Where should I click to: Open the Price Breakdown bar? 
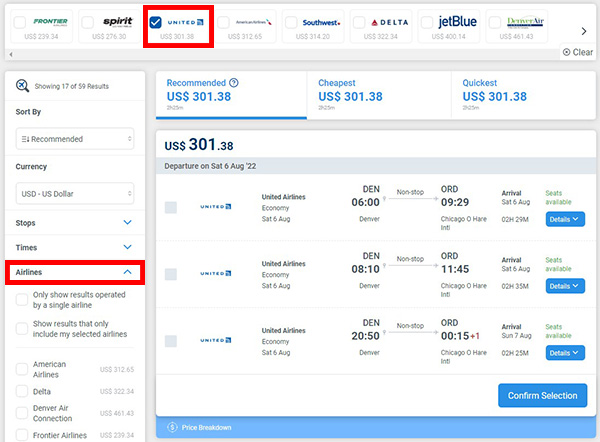(376, 427)
